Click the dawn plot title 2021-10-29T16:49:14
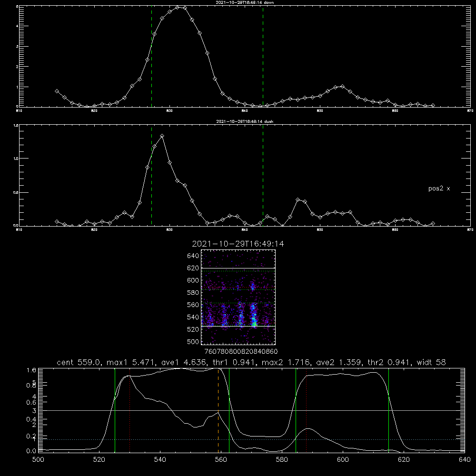 [245, 2]
